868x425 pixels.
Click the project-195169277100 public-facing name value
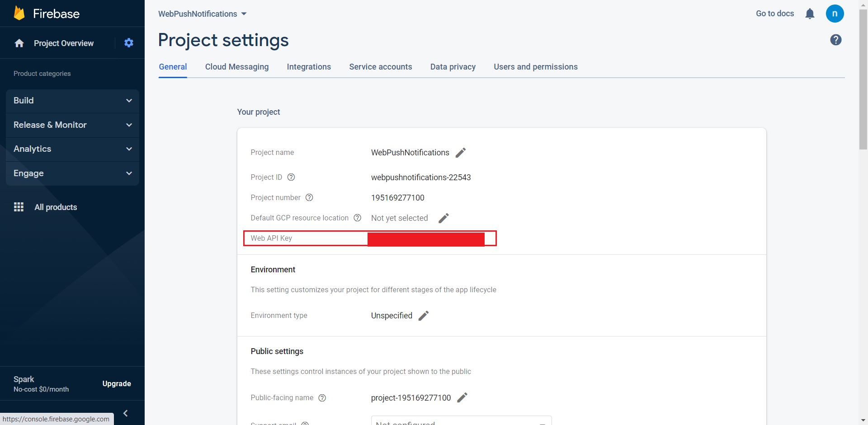pyautogui.click(x=411, y=398)
